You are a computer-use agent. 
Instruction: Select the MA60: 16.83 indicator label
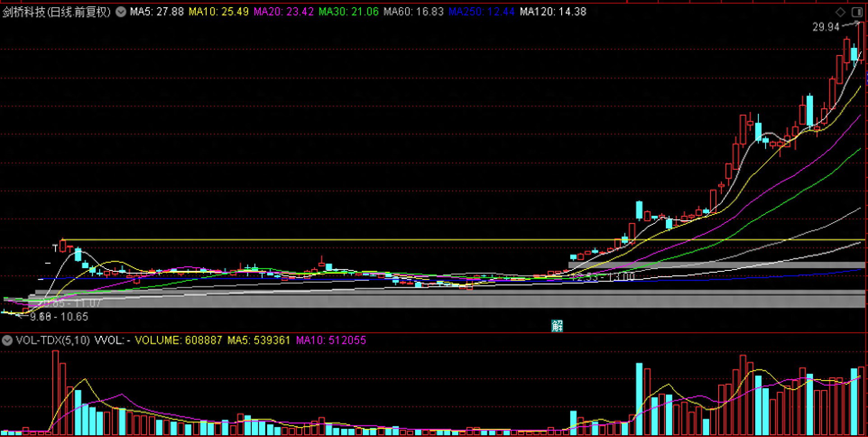pos(414,12)
